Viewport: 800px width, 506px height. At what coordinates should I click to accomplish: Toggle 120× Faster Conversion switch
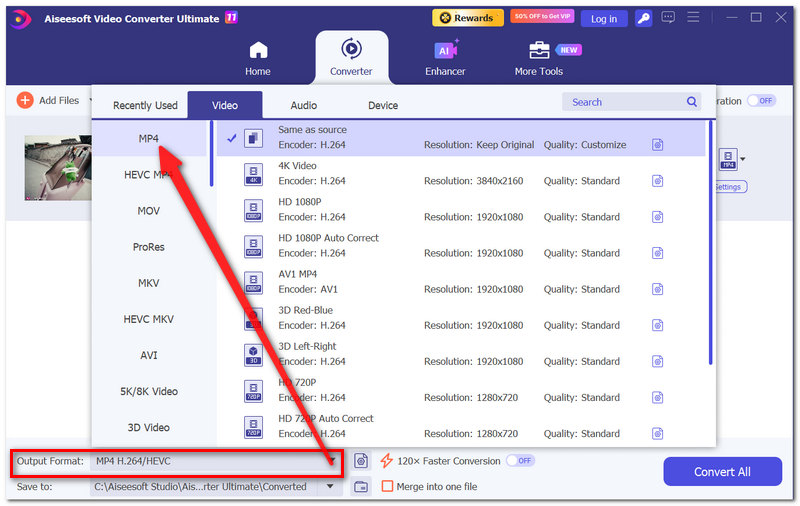pos(520,461)
